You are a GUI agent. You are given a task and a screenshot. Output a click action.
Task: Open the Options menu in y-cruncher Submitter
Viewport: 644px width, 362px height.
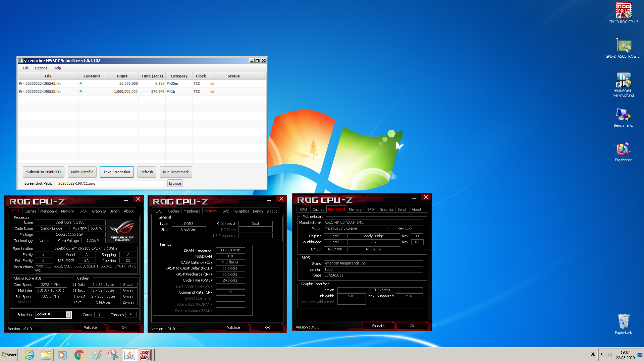(x=41, y=68)
